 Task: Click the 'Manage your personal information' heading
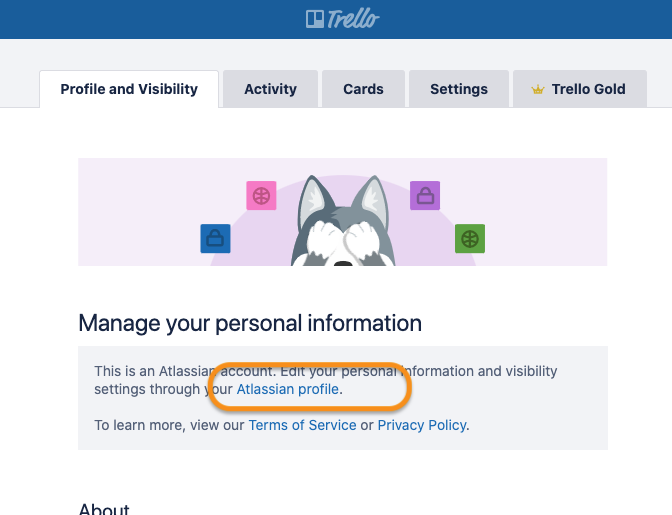pos(250,323)
